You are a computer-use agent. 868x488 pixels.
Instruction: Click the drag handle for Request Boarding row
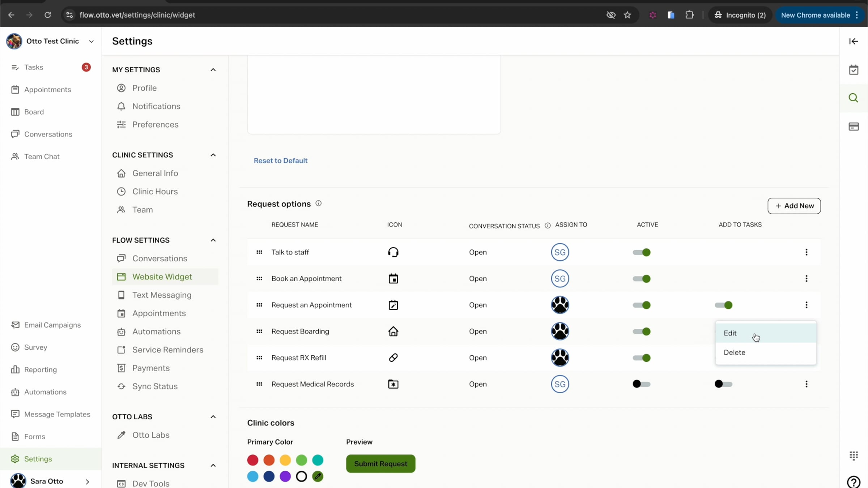(x=259, y=331)
